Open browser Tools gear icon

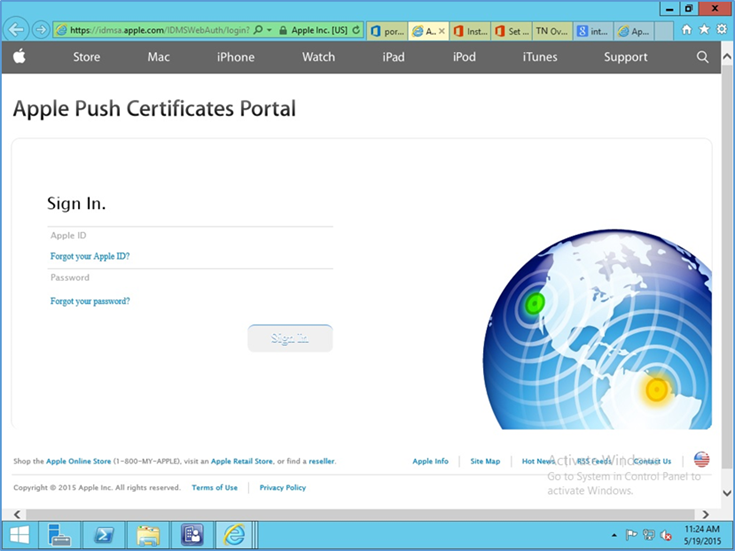pos(722,30)
